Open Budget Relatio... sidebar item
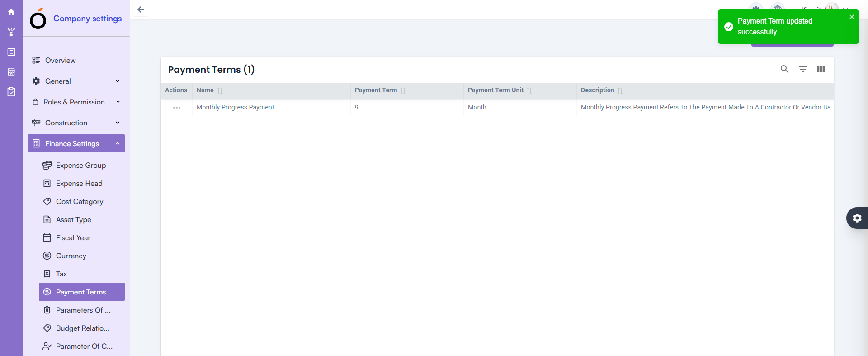868x356 pixels. (x=81, y=328)
